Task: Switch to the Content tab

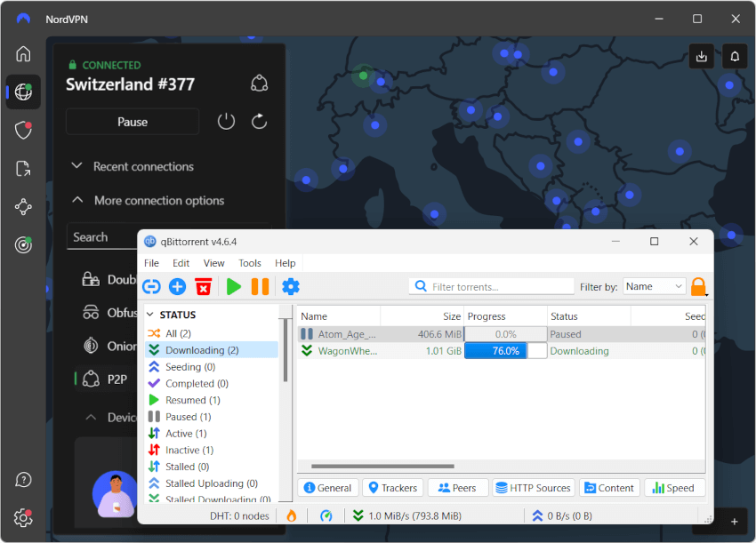Action: point(609,488)
